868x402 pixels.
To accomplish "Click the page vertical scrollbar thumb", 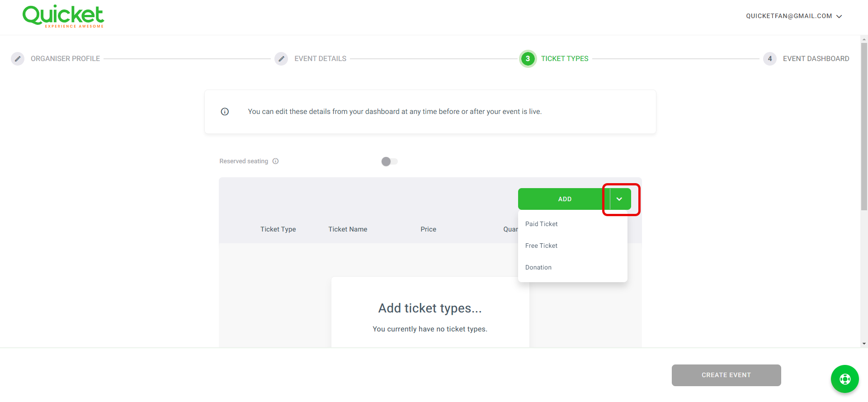I will 864,127.
